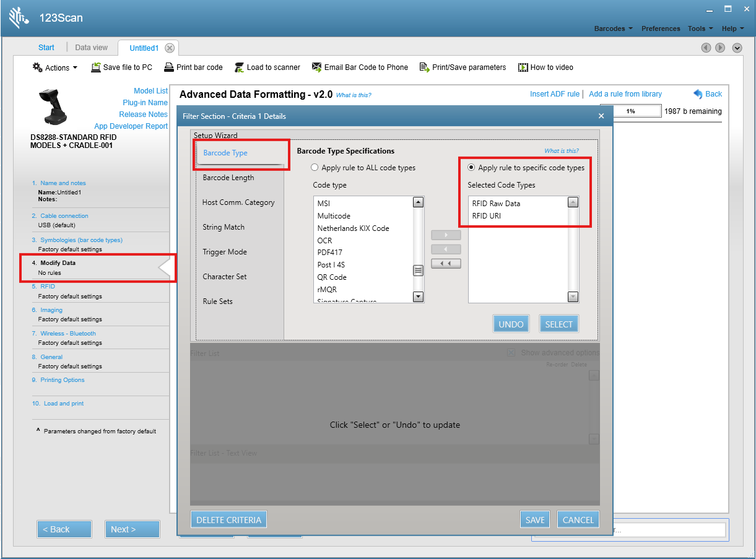Open the Plug-in Name link
The width and height of the screenshot is (756, 559).
[x=145, y=103]
